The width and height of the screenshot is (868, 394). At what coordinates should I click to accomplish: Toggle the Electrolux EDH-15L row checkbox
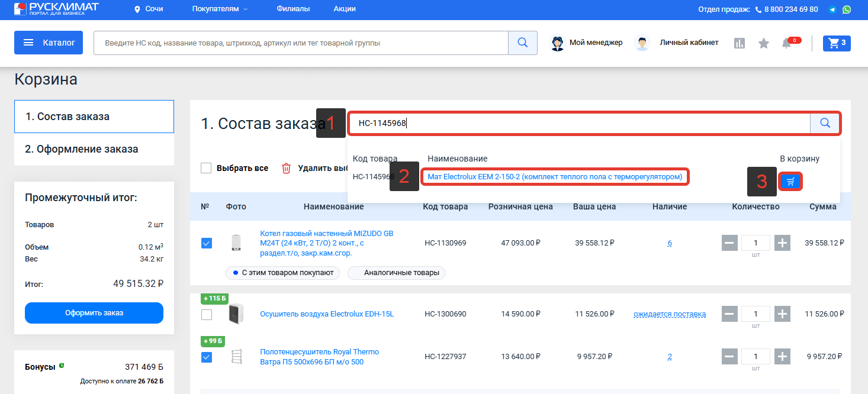(x=206, y=315)
